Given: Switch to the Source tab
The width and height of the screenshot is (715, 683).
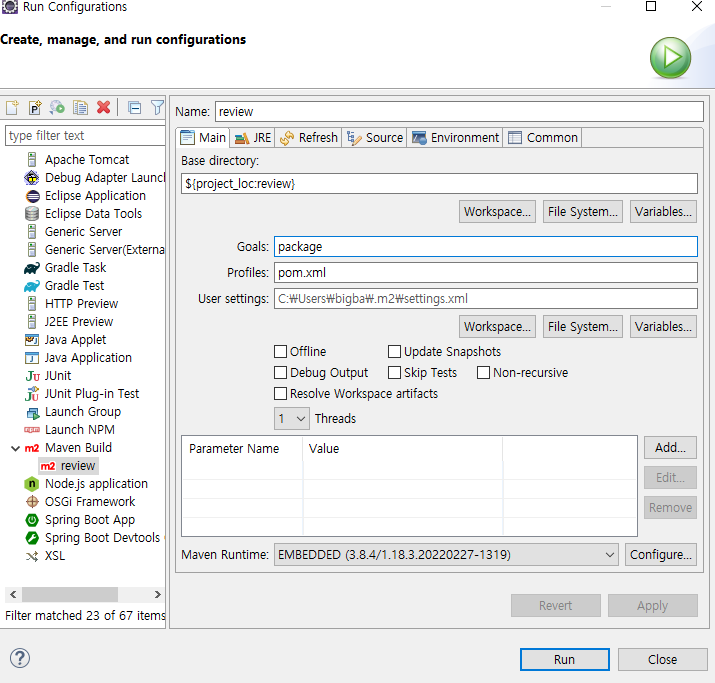Looking at the screenshot, I should pyautogui.click(x=375, y=138).
